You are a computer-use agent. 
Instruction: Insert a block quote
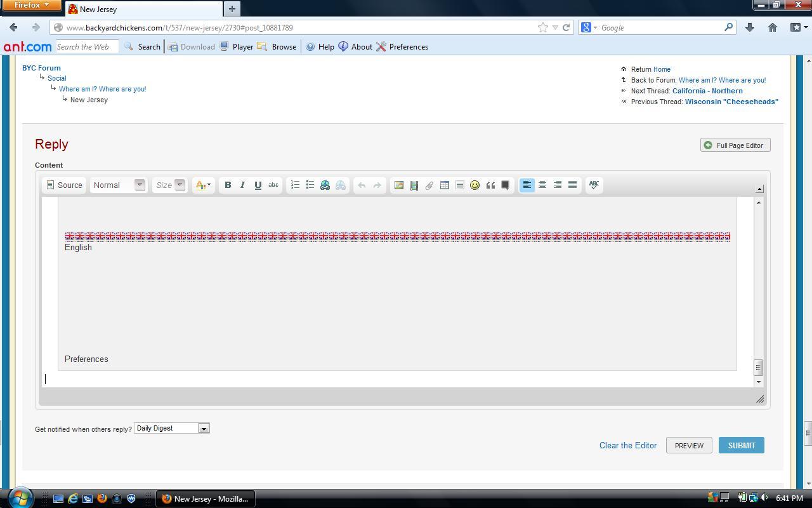click(x=490, y=185)
